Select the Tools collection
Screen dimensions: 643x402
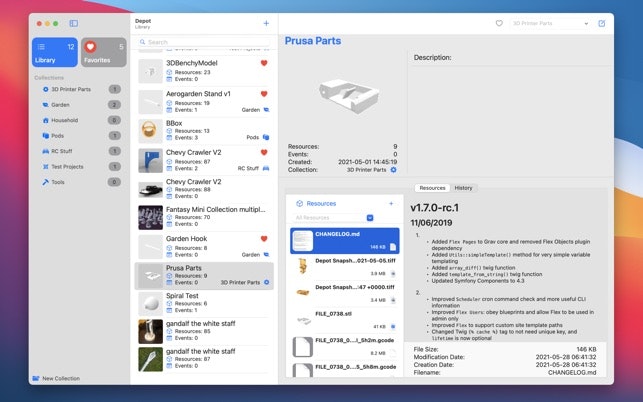tap(81, 182)
